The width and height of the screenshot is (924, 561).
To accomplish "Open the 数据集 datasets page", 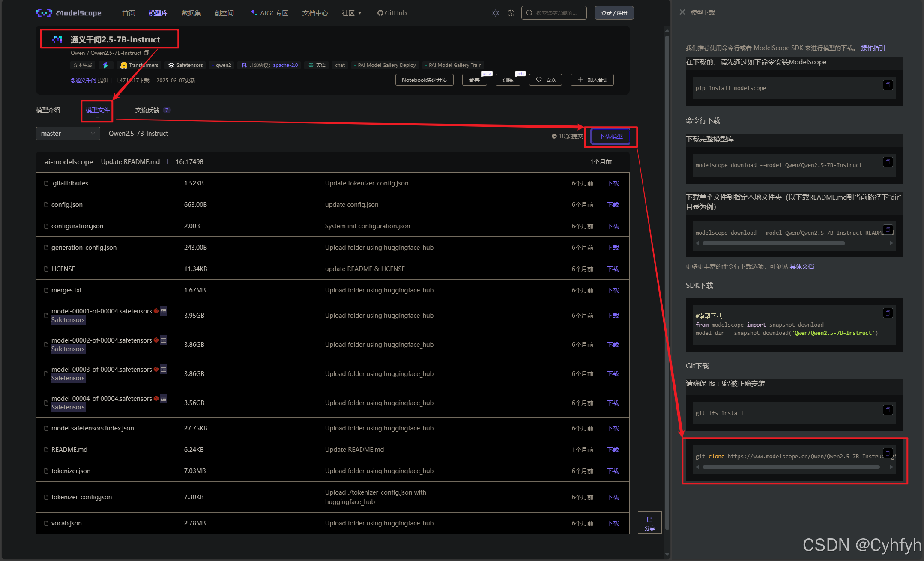I will (x=191, y=13).
